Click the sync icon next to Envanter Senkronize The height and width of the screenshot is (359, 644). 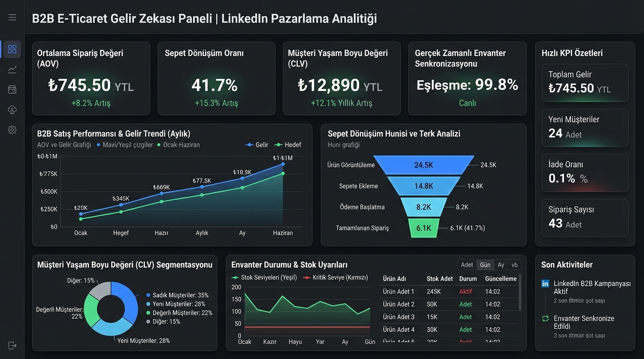point(545,318)
